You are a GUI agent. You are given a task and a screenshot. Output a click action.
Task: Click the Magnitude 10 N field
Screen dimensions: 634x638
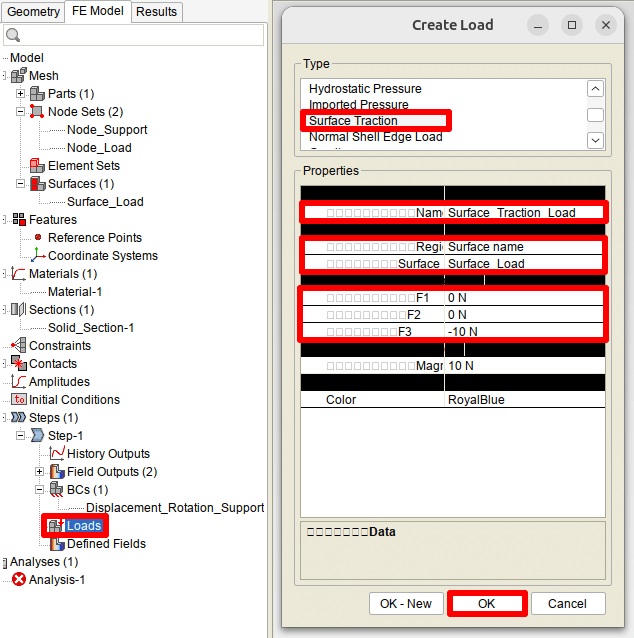[x=525, y=366]
